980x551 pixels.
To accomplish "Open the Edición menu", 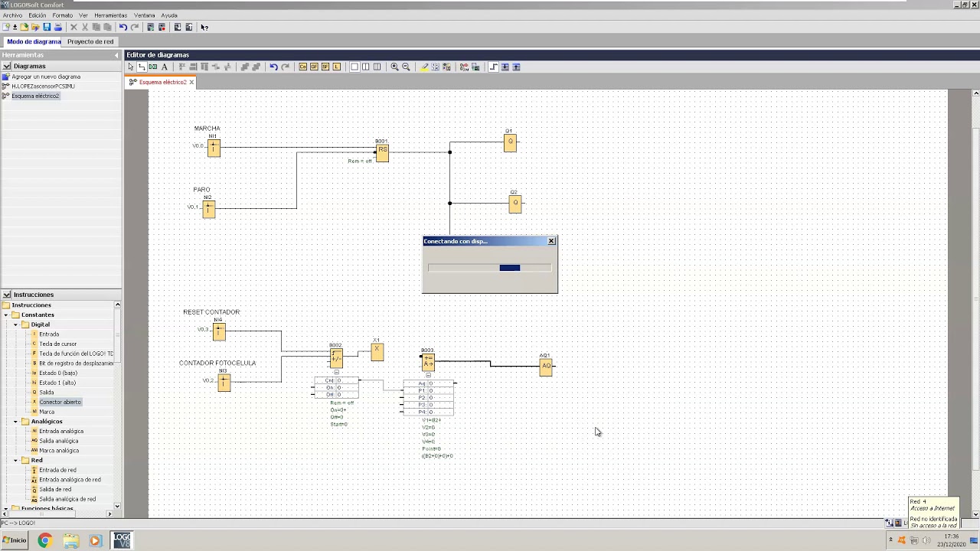I will click(x=38, y=15).
